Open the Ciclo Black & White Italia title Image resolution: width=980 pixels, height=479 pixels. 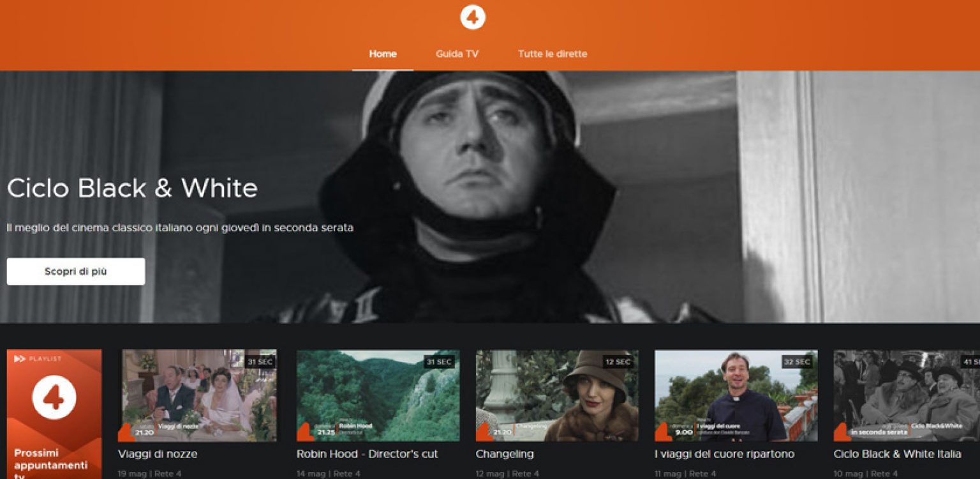[x=898, y=454]
